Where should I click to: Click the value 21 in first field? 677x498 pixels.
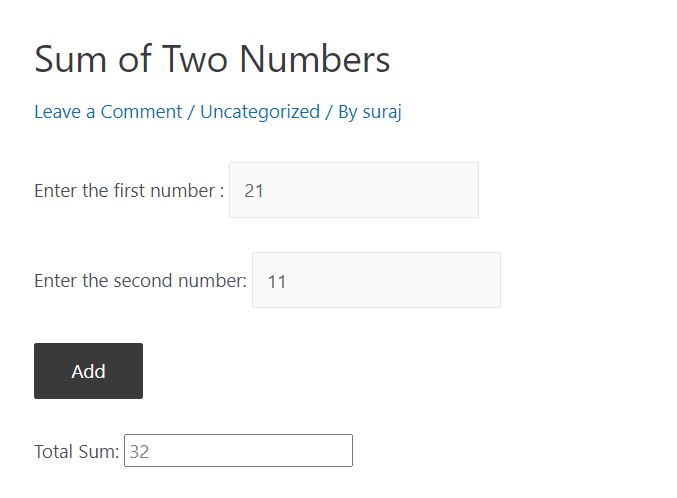click(x=254, y=190)
